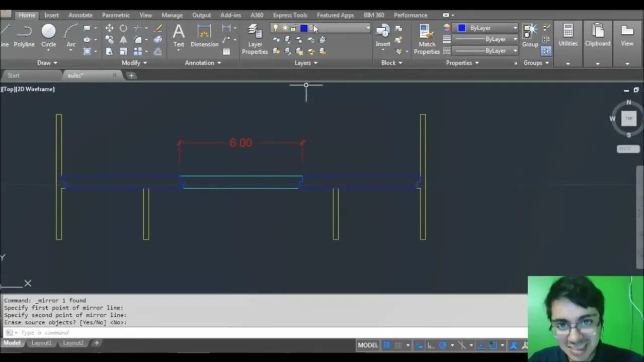Activate the Mirror tool

123,40
